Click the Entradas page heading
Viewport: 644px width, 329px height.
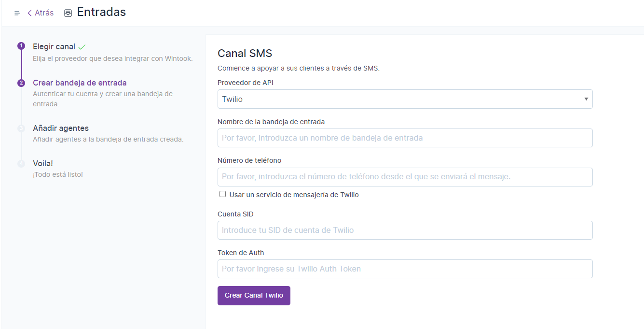[x=101, y=13]
